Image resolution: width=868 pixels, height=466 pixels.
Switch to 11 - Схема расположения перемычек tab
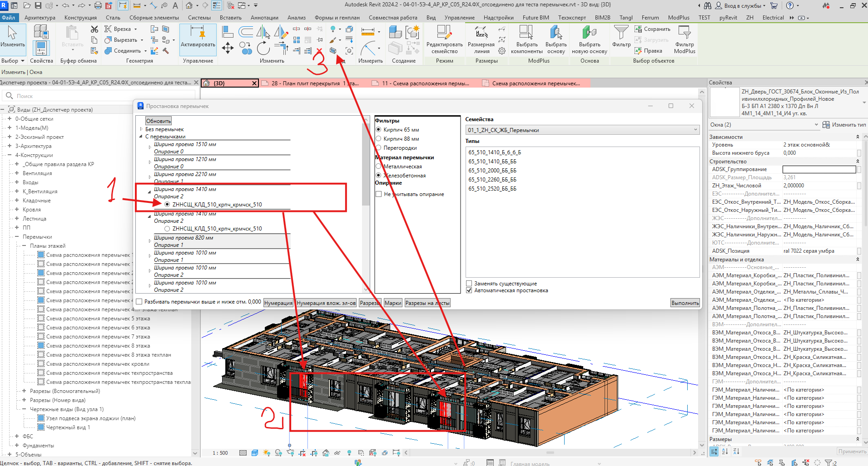pos(425,83)
